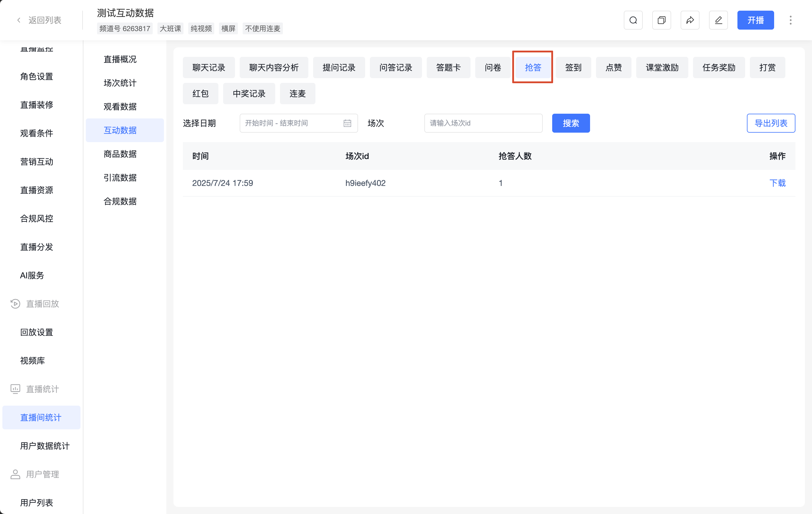This screenshot has height=514, width=812.
Task: Click the share arrow icon in header
Action: pyautogui.click(x=690, y=20)
